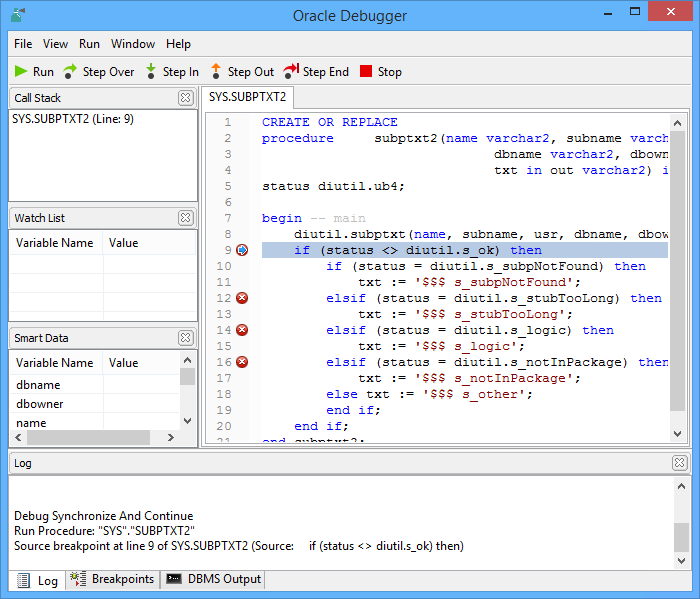Click the Step Out toolbar button

[x=242, y=71]
